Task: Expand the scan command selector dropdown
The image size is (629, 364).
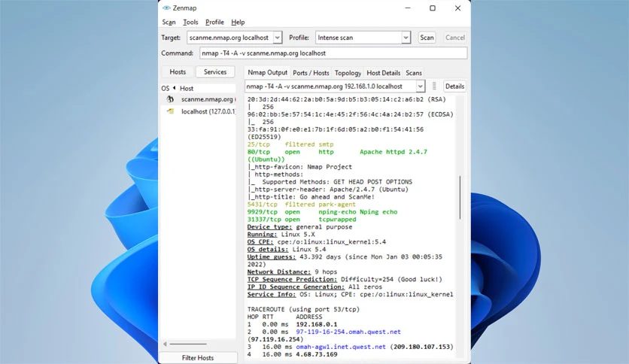Action: coord(420,86)
